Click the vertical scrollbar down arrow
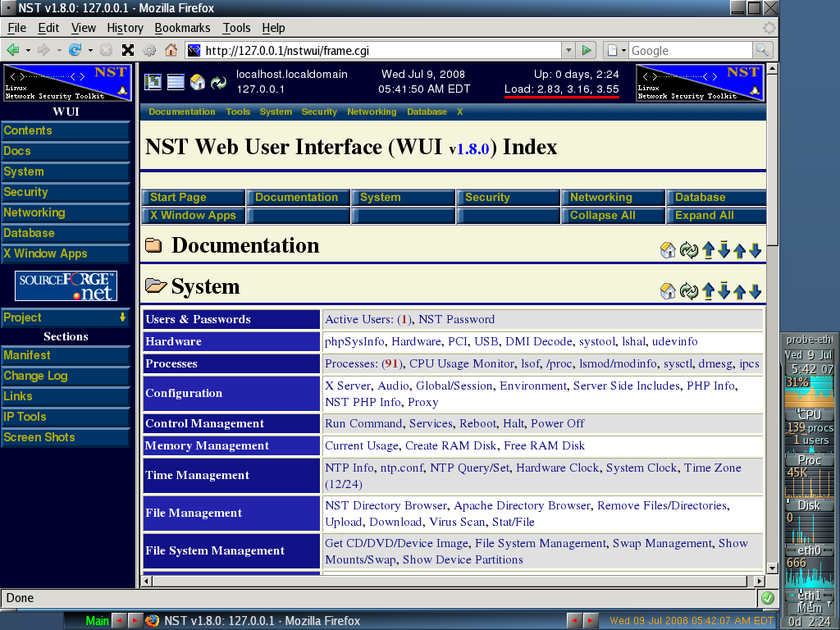This screenshot has height=630, width=840. tap(772, 568)
